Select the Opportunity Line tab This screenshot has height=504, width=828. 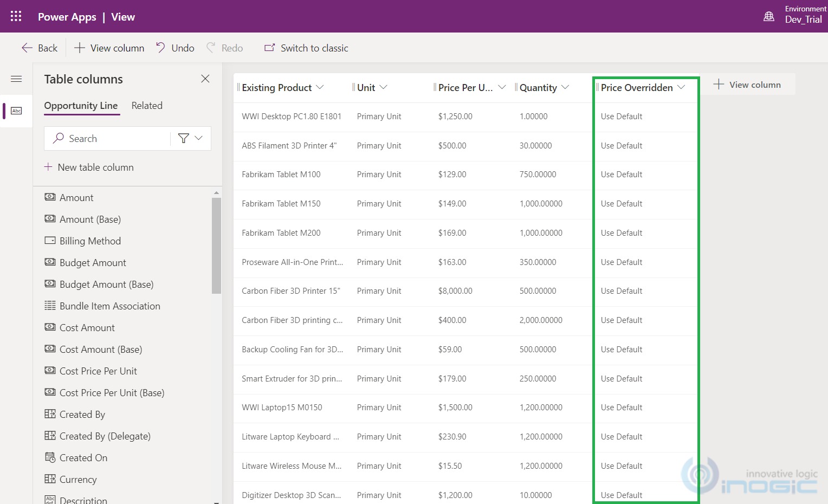click(81, 106)
